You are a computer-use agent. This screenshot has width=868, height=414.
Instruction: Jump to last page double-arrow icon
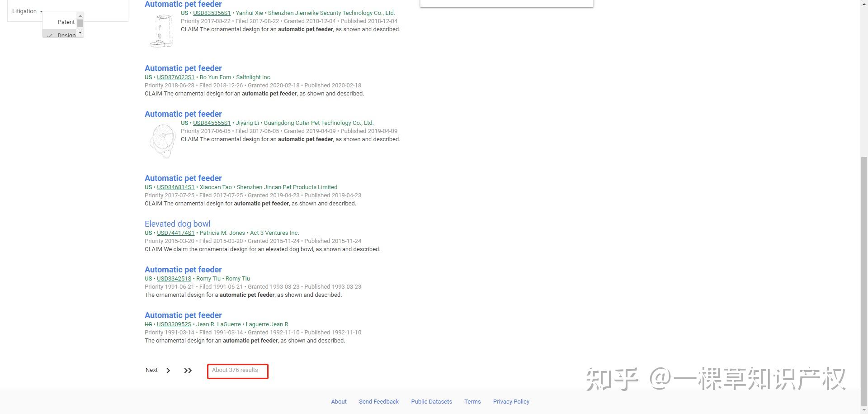[x=188, y=371]
